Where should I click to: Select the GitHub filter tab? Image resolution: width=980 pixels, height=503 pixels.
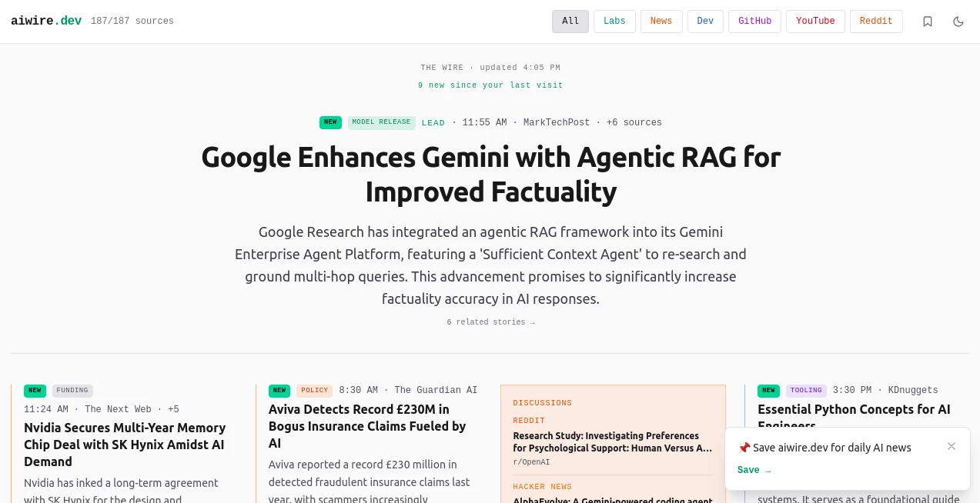coord(754,22)
